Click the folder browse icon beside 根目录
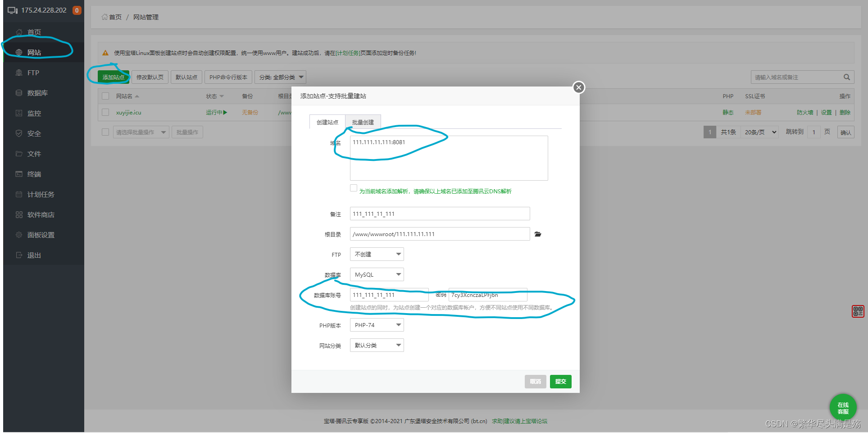The height and width of the screenshot is (433, 868). [x=538, y=234]
